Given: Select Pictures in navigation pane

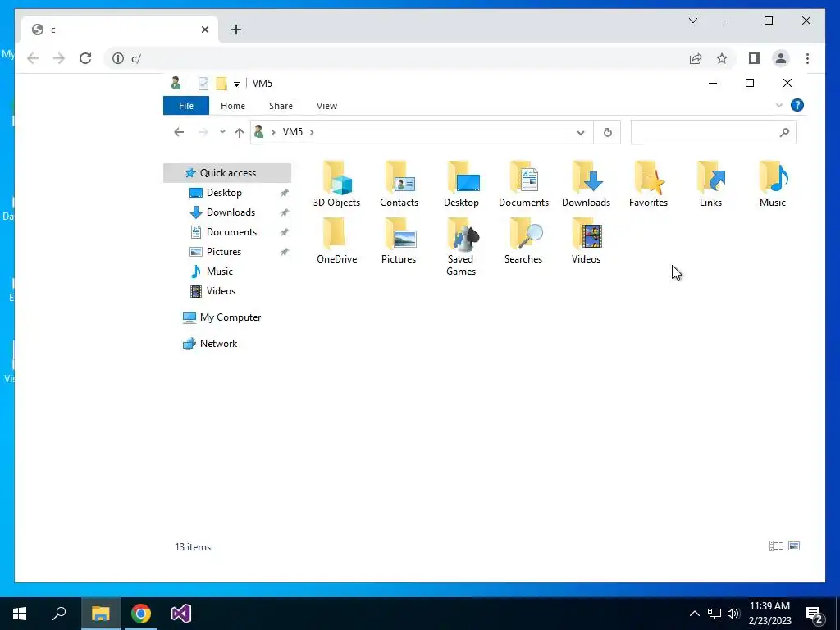Looking at the screenshot, I should (x=224, y=252).
